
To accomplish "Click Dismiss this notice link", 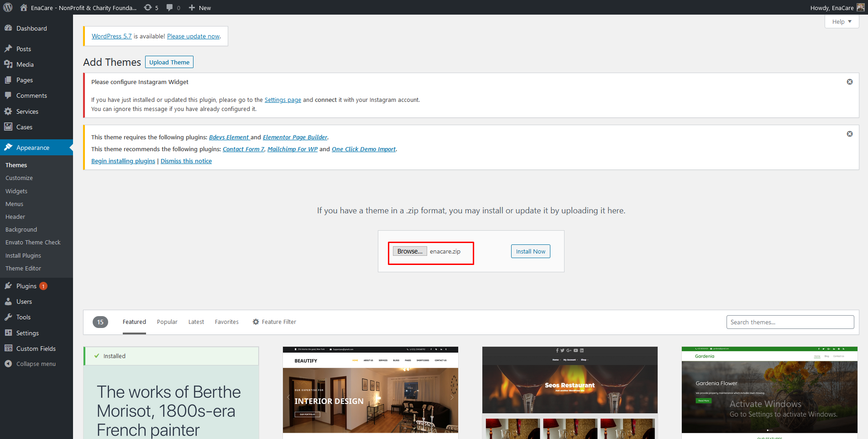I will coord(186,161).
